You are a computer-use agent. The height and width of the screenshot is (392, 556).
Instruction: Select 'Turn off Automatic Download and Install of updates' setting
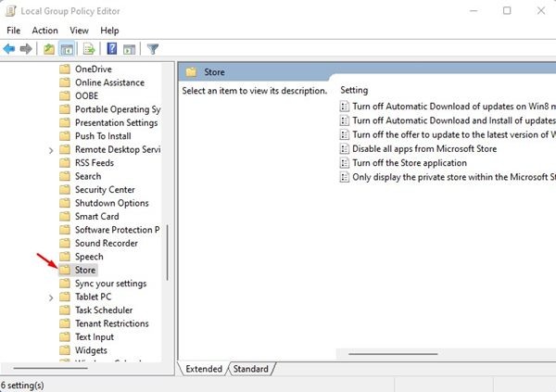454,120
